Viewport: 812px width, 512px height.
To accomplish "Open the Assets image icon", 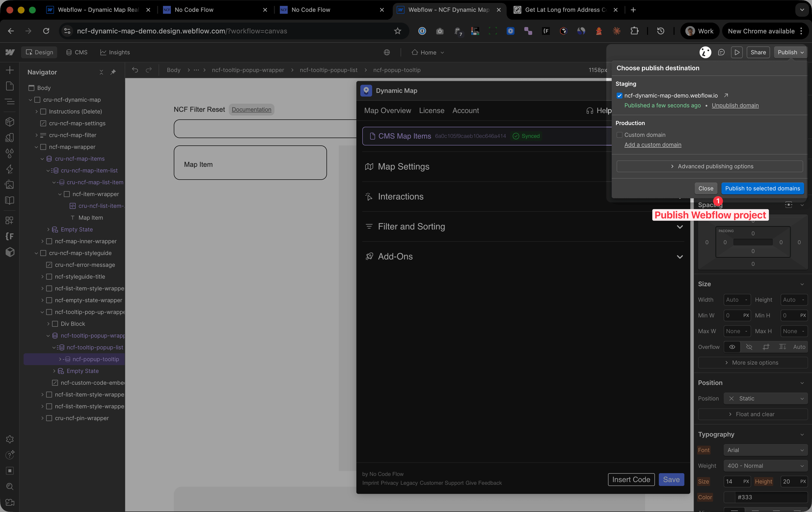I will (10, 185).
